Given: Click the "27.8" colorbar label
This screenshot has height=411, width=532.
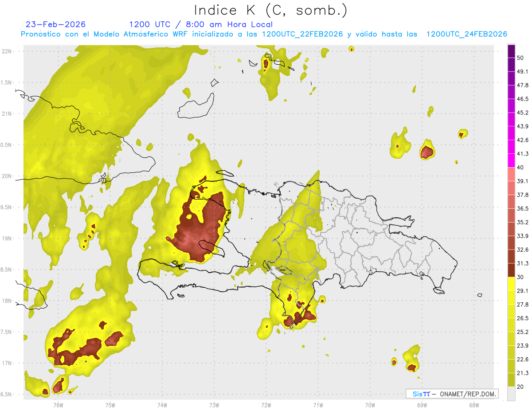Looking at the screenshot, I should point(523,305).
